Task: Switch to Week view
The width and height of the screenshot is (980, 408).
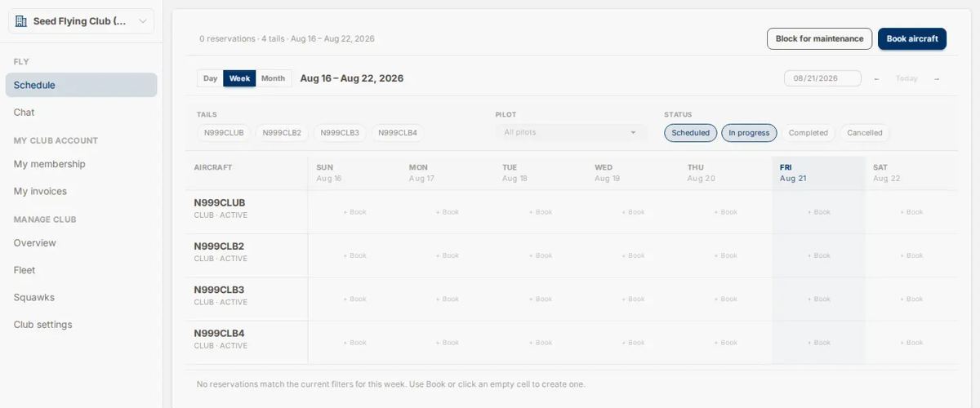Action: point(239,78)
